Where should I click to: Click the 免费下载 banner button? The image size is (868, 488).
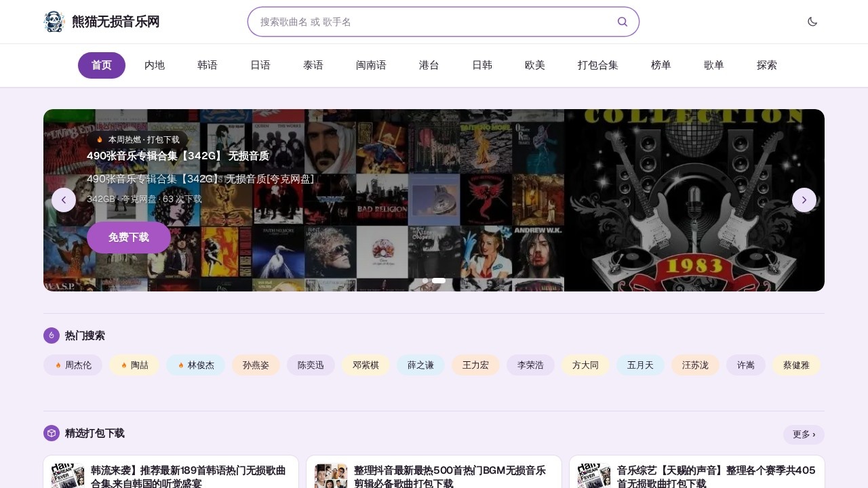coord(129,237)
